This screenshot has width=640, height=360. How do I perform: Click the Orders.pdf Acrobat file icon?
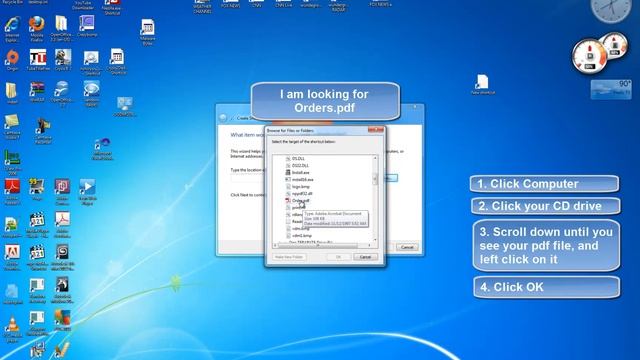pyautogui.click(x=288, y=200)
